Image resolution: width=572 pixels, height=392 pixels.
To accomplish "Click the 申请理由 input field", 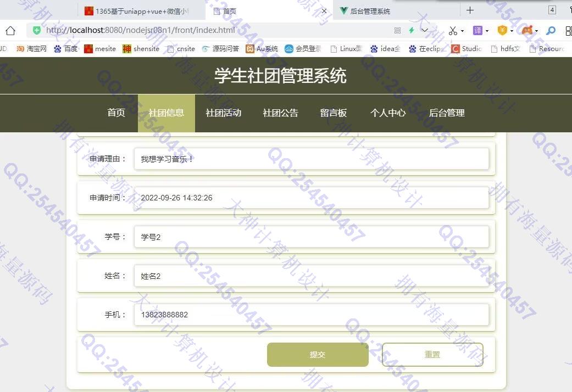I will coord(312,159).
